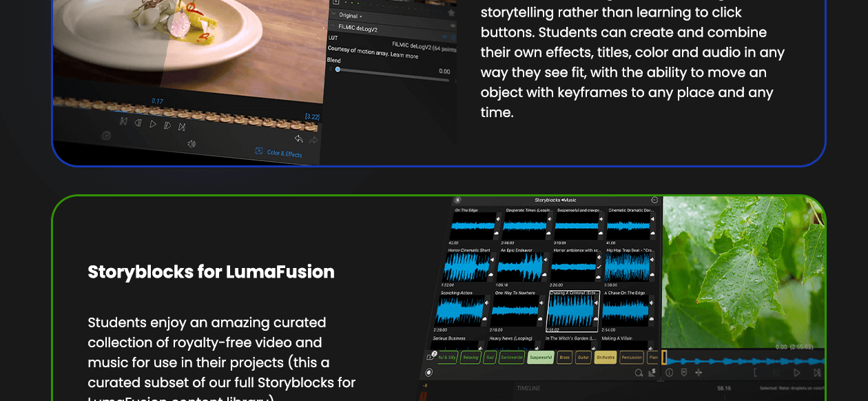868x401 pixels.
Task: Click the Blend slider handle
Action: click(338, 69)
